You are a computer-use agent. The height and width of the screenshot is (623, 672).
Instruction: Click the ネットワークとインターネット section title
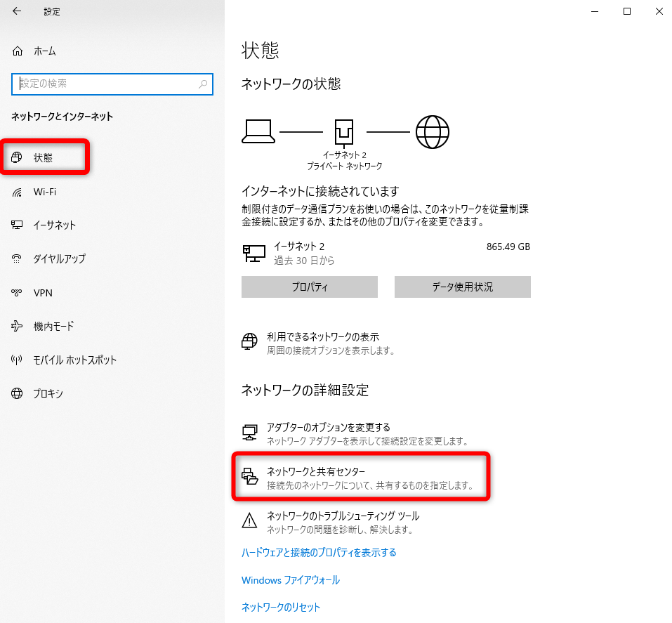[62, 117]
